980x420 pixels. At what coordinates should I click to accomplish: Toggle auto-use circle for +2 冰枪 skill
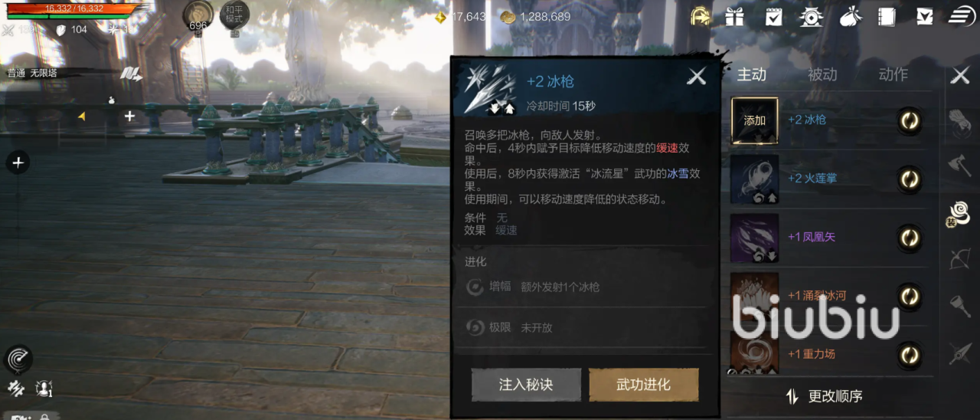pyautogui.click(x=910, y=120)
